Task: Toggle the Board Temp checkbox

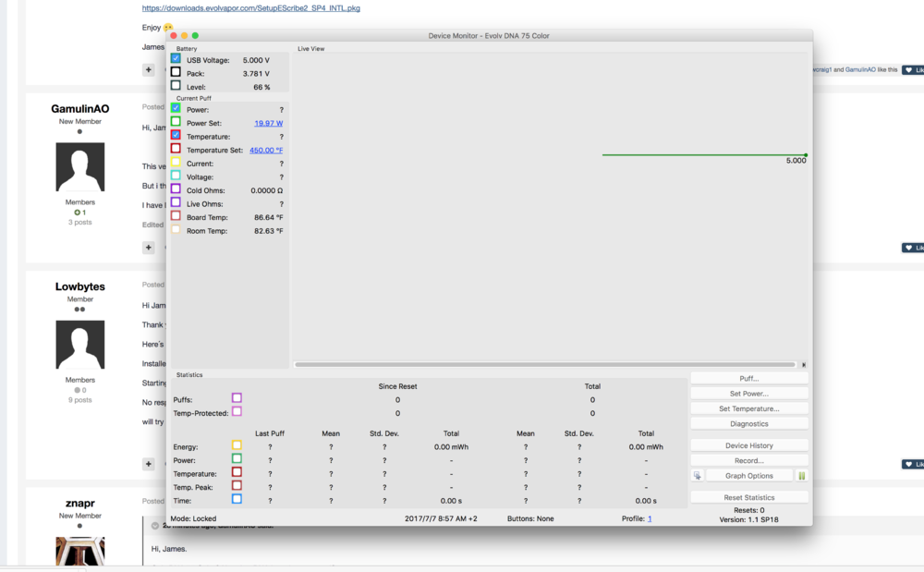Action: (x=176, y=216)
